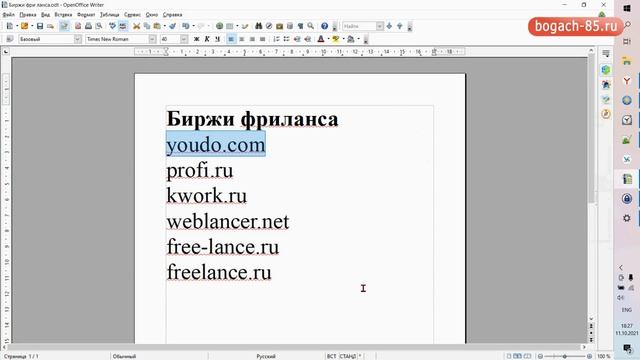This screenshot has height=360, width=640.
Task: Click СТАНД selection mode in status bar
Action: tap(348, 356)
